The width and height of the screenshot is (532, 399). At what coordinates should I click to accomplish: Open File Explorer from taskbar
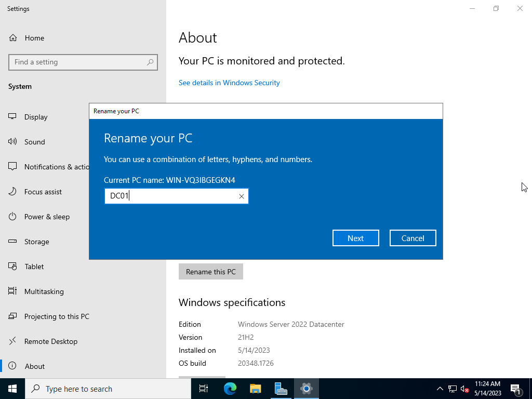click(x=255, y=389)
